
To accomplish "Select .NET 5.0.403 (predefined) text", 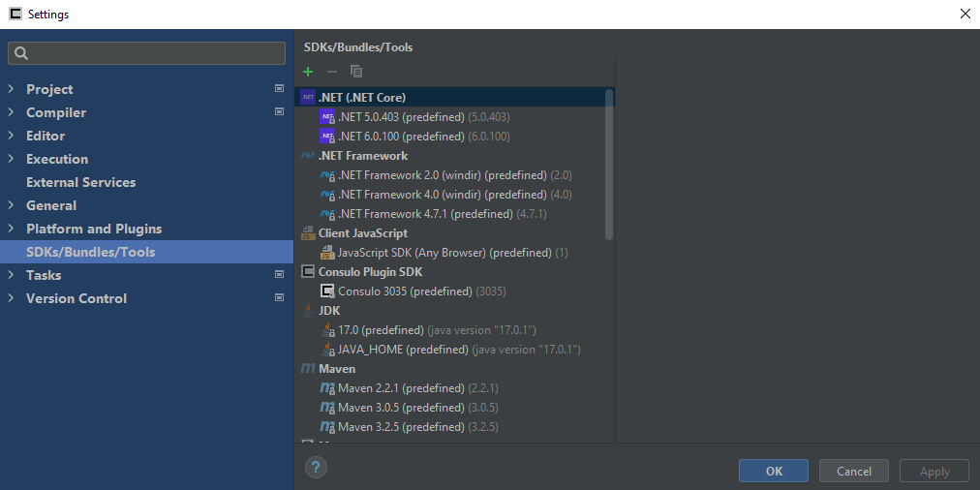I will (401, 117).
